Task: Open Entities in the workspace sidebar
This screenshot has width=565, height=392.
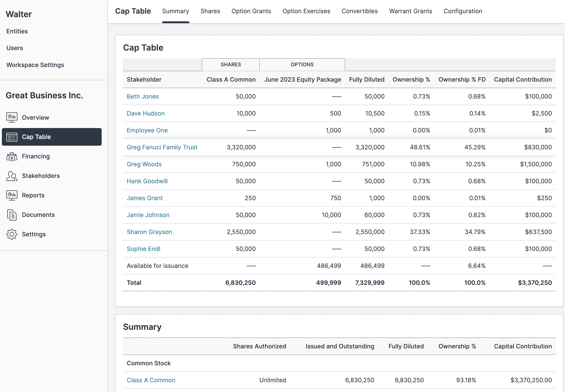Action: pyautogui.click(x=17, y=31)
